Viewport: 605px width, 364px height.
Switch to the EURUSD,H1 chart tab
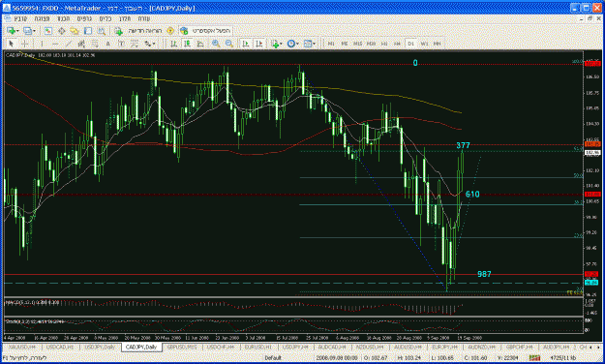(258, 348)
